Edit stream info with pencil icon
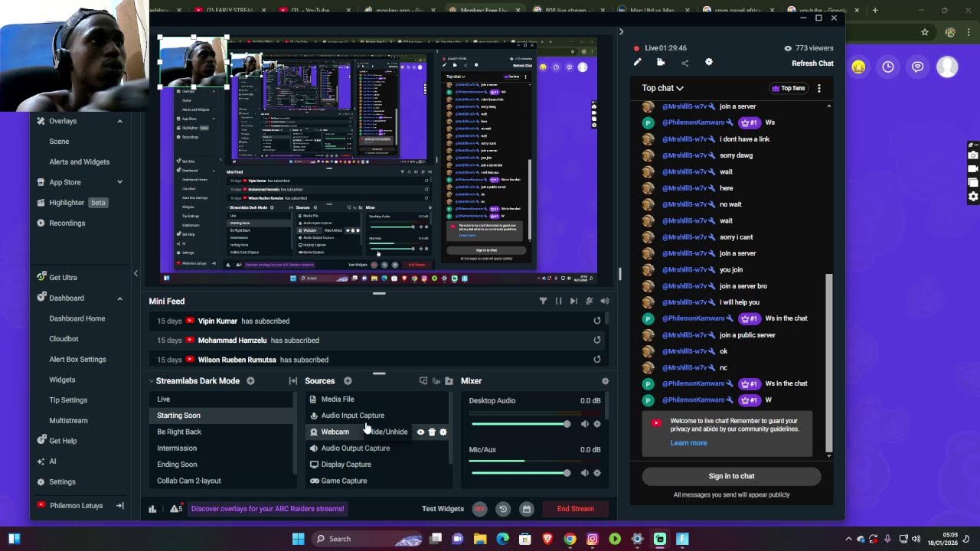The image size is (980, 551). (637, 63)
